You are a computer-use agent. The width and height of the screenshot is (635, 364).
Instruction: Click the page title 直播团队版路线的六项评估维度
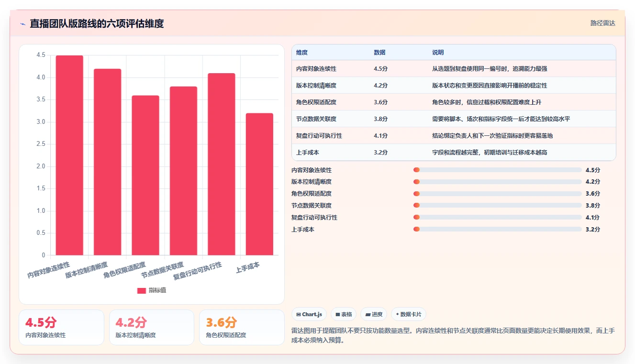(x=97, y=23)
